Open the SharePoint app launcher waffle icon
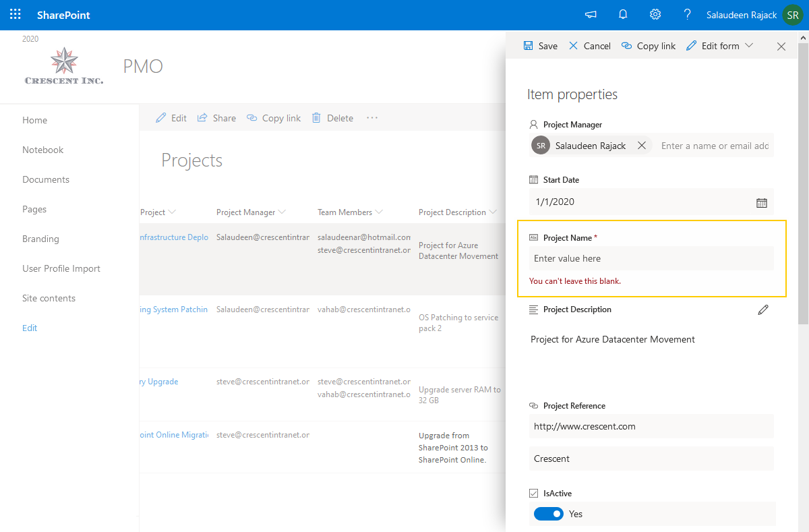 [15, 14]
